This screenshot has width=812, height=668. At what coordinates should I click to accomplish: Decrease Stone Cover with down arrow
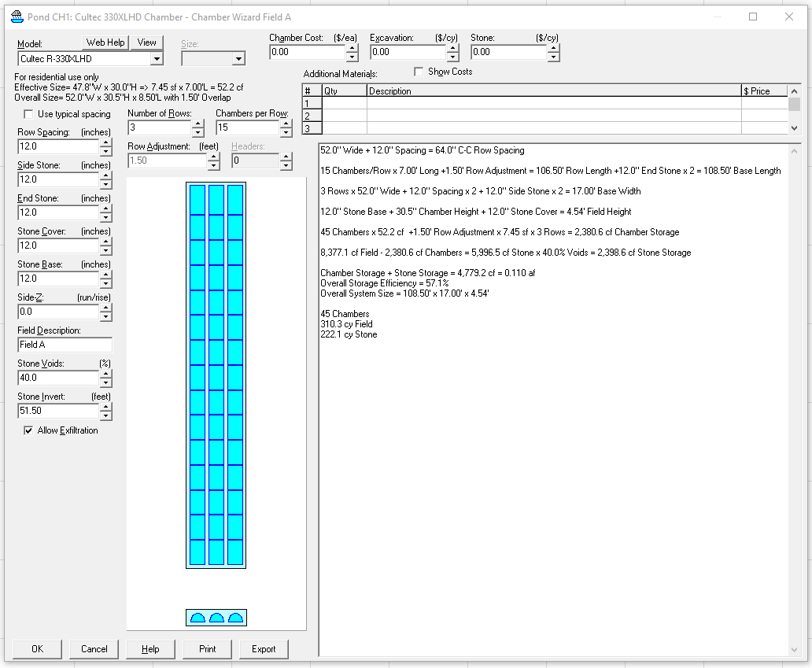point(105,250)
